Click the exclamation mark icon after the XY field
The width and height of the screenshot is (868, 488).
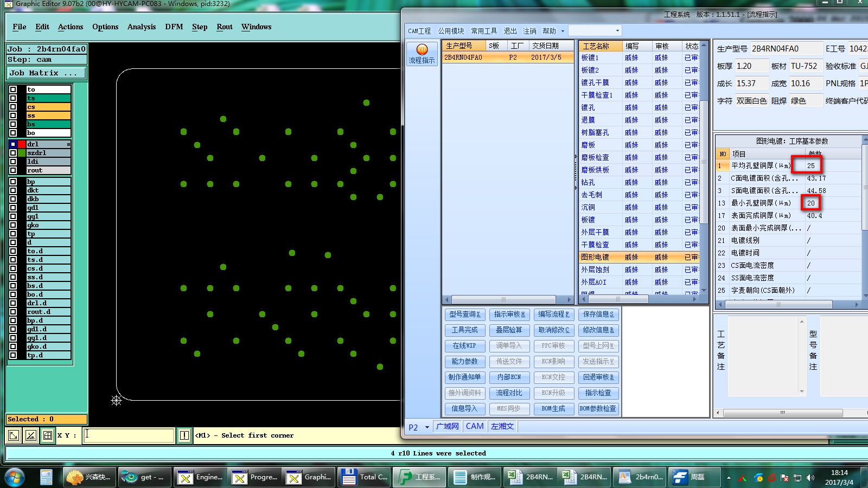pyautogui.click(x=184, y=435)
